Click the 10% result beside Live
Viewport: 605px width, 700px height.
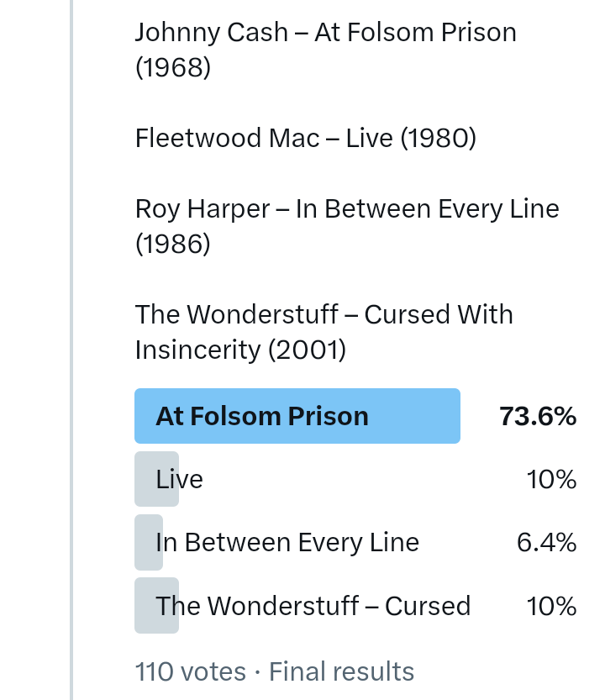tap(551, 480)
